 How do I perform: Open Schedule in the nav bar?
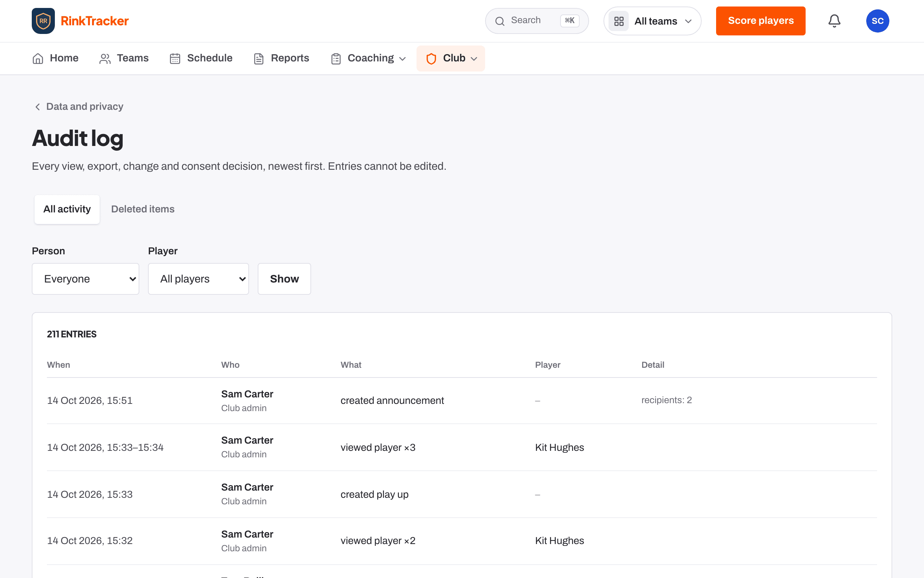[x=201, y=58]
